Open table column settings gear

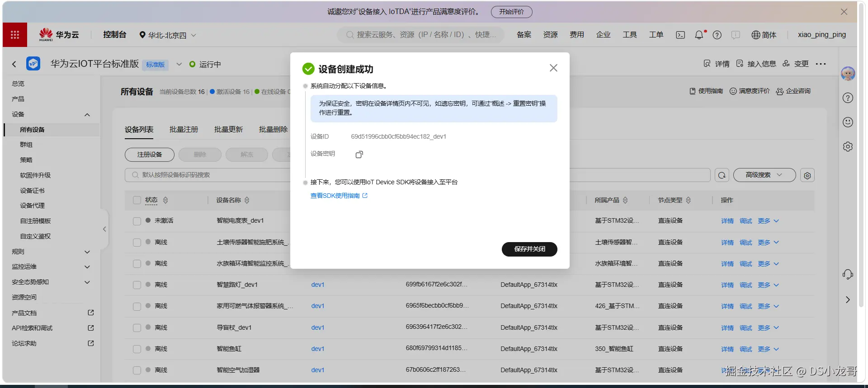tap(807, 175)
